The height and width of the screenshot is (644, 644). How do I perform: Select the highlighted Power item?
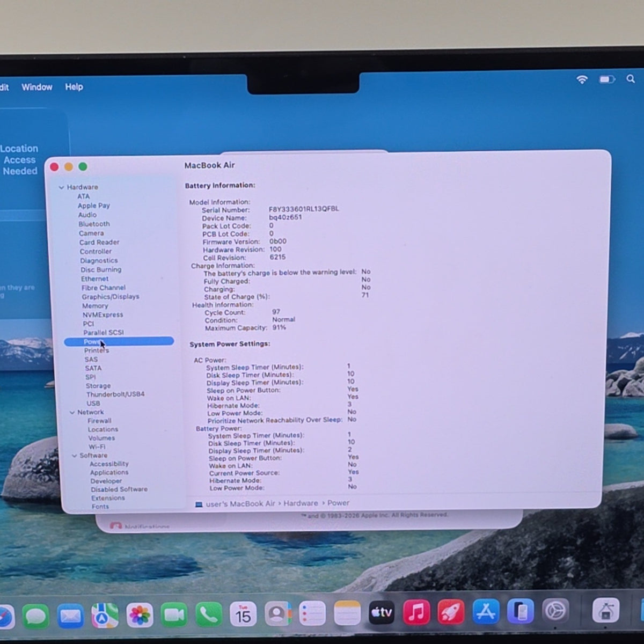[119, 341]
